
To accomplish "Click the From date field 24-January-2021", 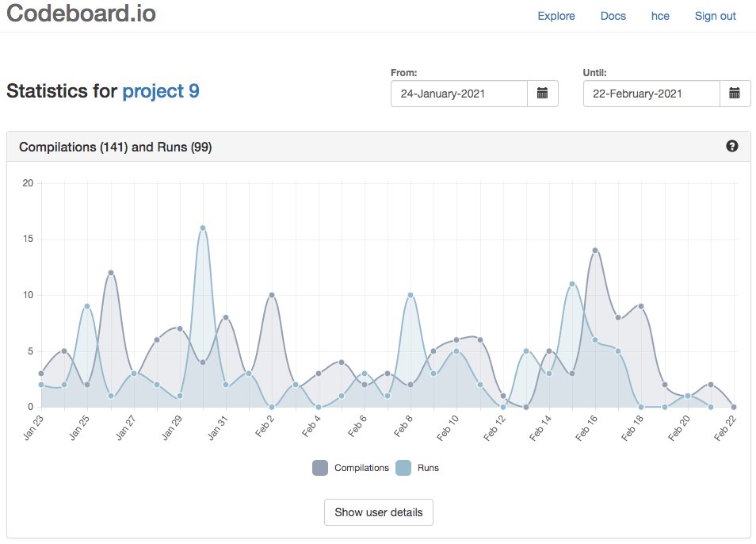I will coord(459,94).
